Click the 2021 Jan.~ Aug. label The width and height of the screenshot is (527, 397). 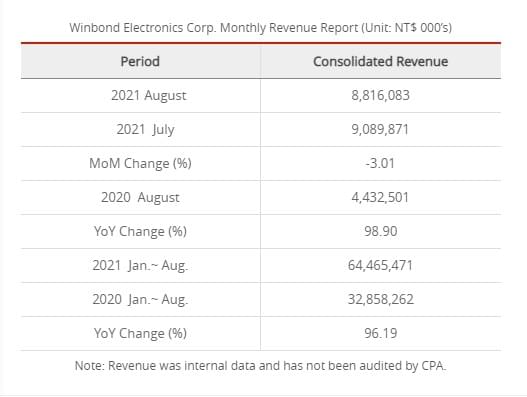tap(140, 266)
